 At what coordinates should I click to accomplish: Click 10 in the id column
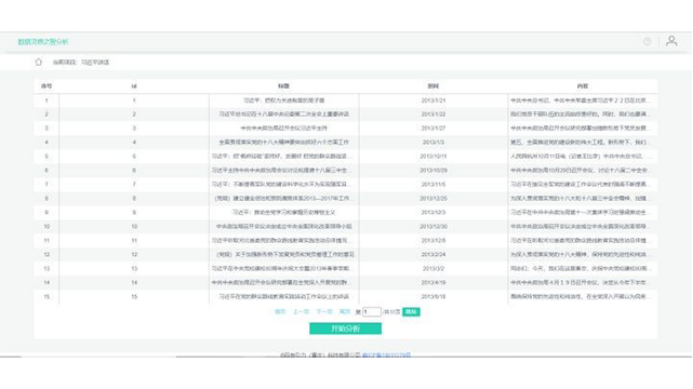[134, 226]
